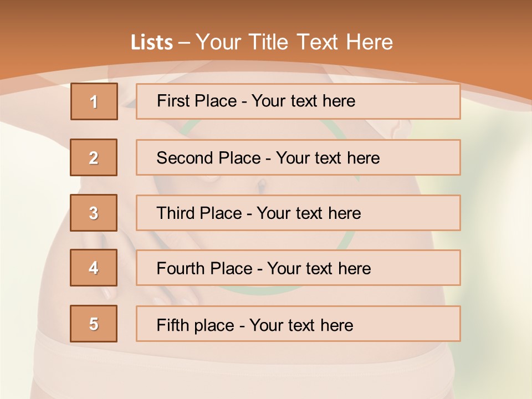Click 'Your text here' in Second Place row
Image resolution: width=532 pixels, height=399 pixels.
coord(328,158)
